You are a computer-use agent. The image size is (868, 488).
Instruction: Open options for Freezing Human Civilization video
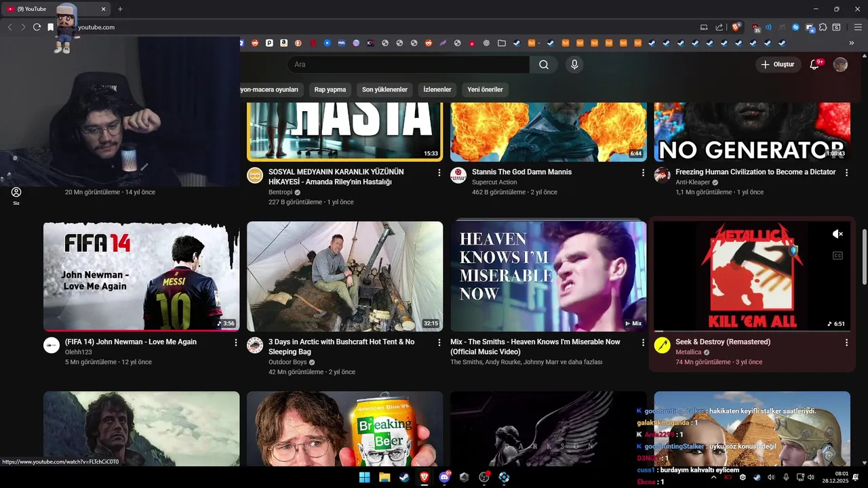tap(846, 173)
